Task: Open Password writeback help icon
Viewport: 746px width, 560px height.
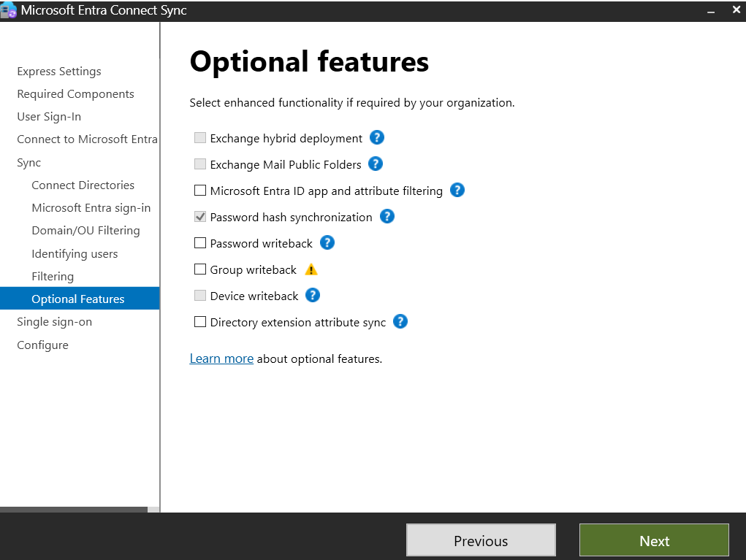Action: (x=327, y=243)
